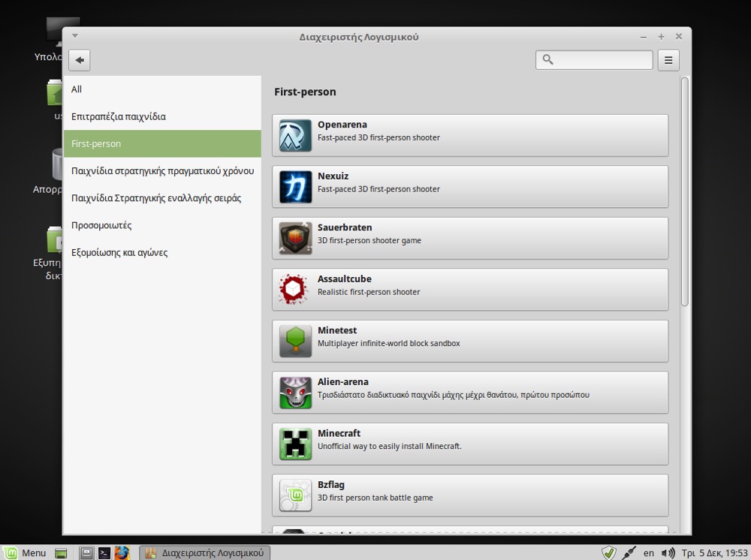Select the Προσομοιωτές category

(162, 225)
